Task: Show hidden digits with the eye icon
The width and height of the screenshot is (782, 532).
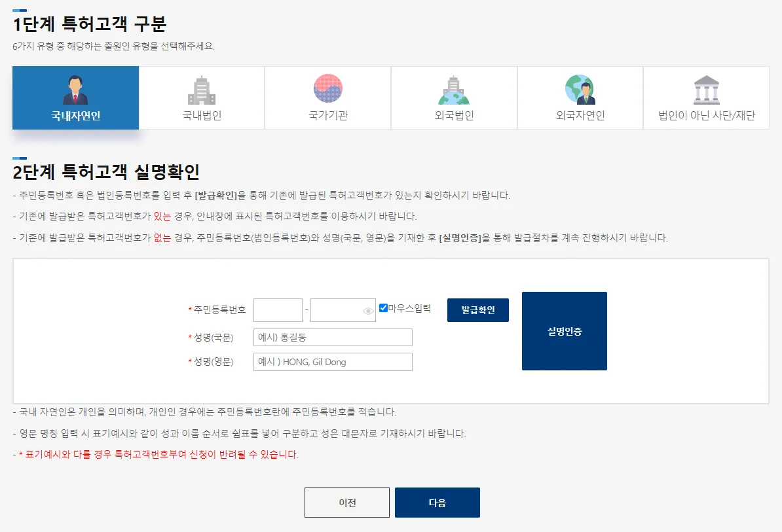Action: (368, 311)
